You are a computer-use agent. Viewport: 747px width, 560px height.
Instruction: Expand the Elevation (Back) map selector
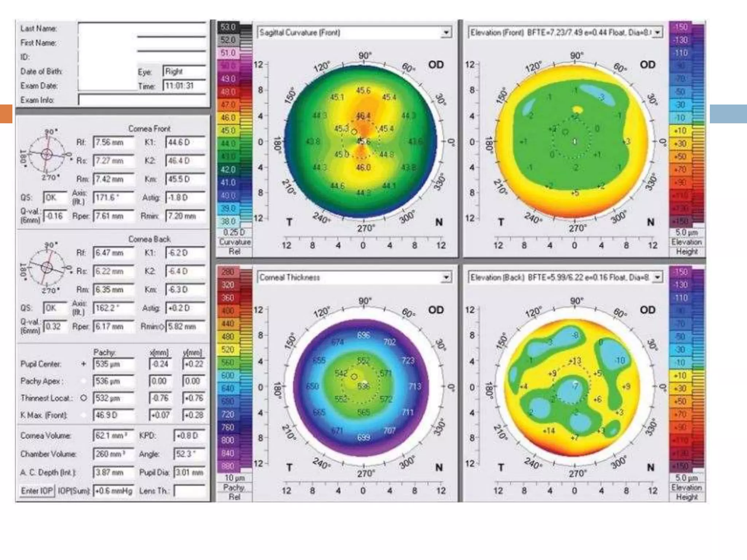click(x=657, y=278)
